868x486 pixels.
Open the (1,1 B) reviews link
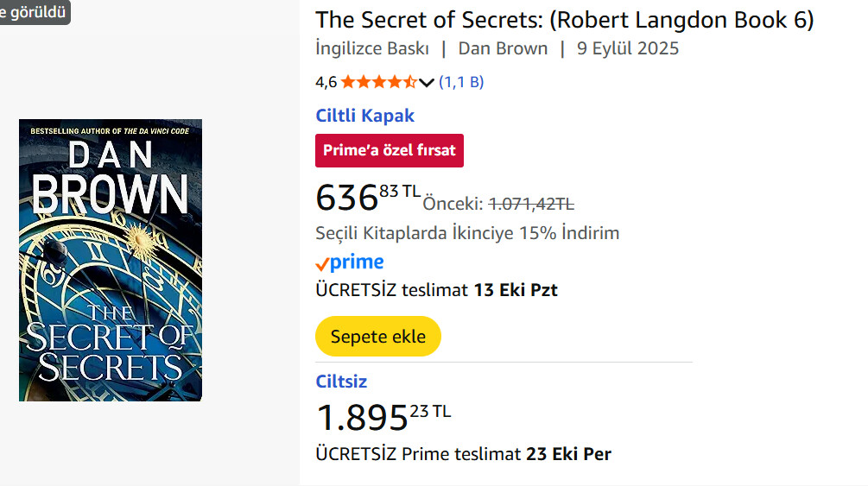[x=461, y=82]
